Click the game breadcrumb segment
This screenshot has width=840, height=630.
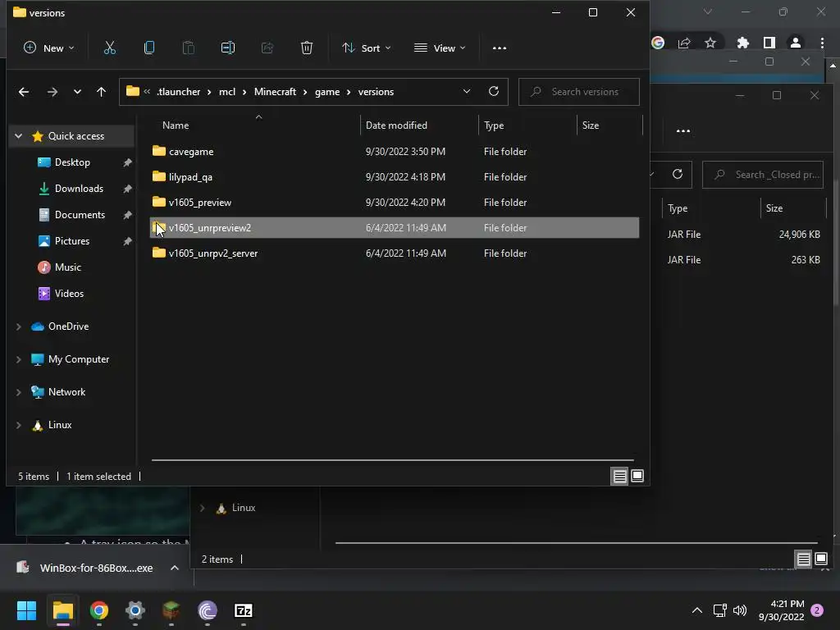pyautogui.click(x=326, y=92)
